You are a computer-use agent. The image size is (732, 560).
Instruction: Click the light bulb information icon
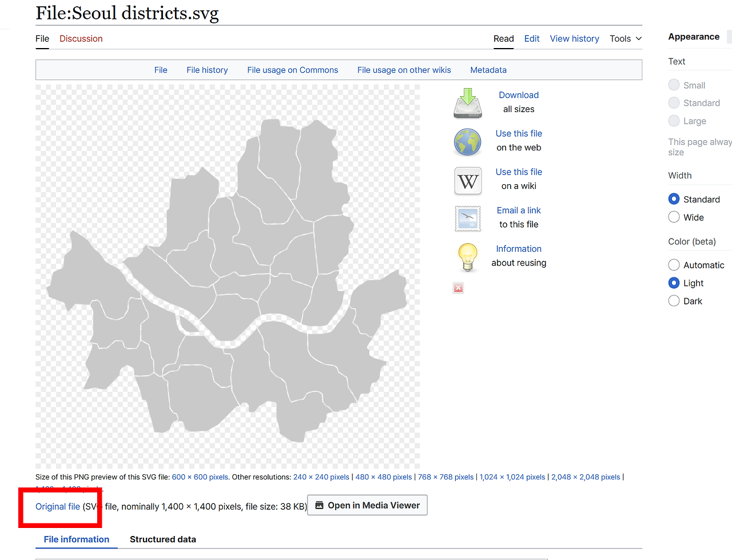pyautogui.click(x=468, y=257)
